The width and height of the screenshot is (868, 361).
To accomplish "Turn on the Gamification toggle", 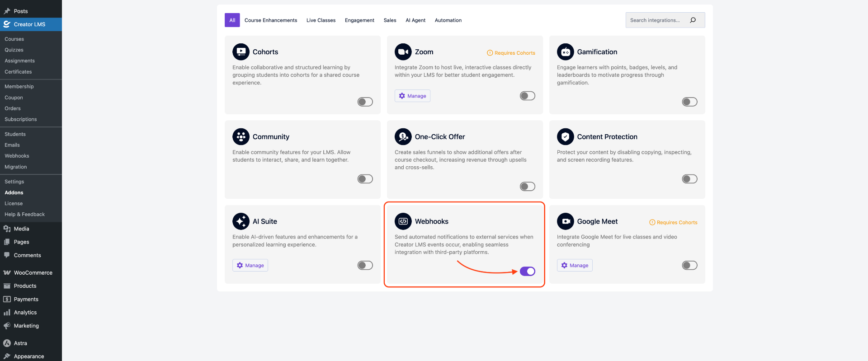I will pos(690,102).
